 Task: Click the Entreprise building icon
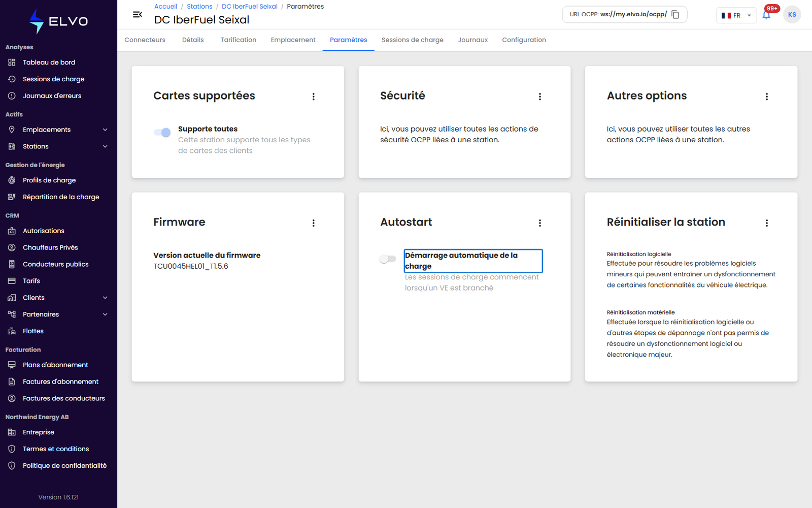(x=12, y=432)
